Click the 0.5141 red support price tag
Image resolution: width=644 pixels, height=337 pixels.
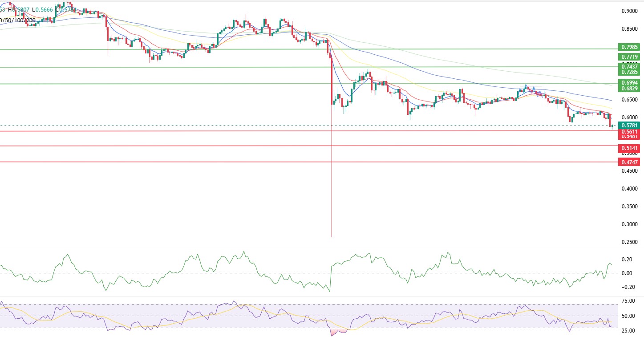tap(628, 148)
